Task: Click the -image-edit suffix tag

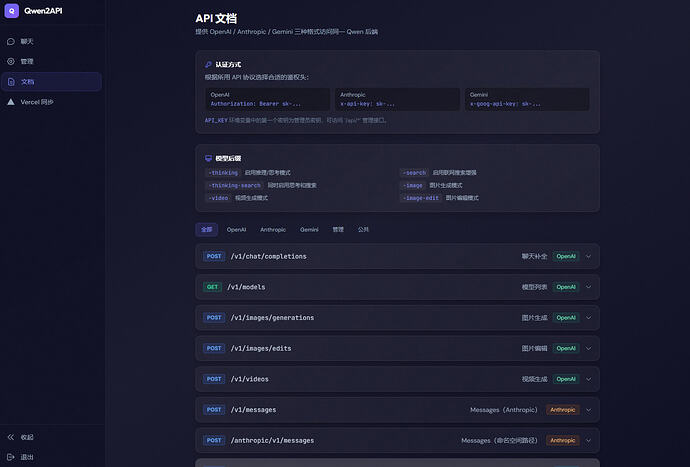Action: [x=421, y=199]
